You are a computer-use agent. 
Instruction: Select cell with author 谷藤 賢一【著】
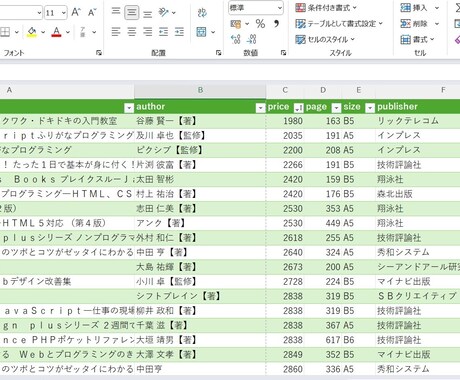pyautogui.click(x=200, y=121)
